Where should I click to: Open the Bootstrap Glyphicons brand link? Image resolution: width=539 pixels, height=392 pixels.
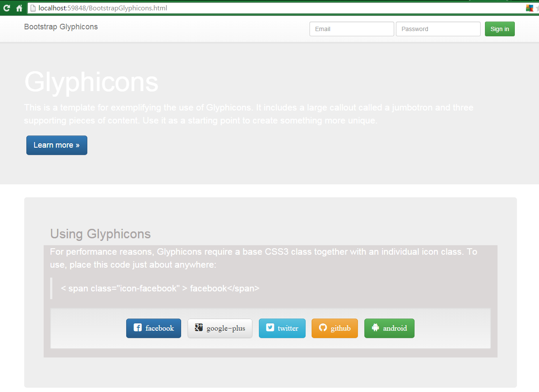pos(61,27)
